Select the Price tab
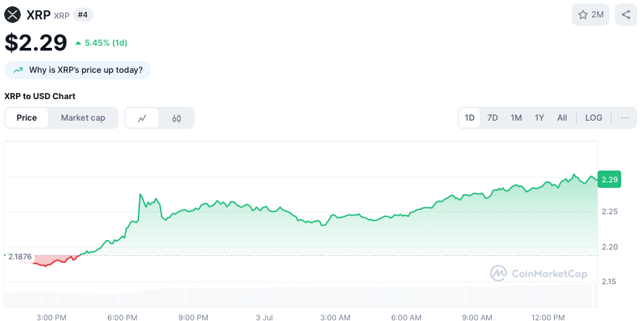Image resolution: width=644 pixels, height=321 pixels. tap(27, 118)
